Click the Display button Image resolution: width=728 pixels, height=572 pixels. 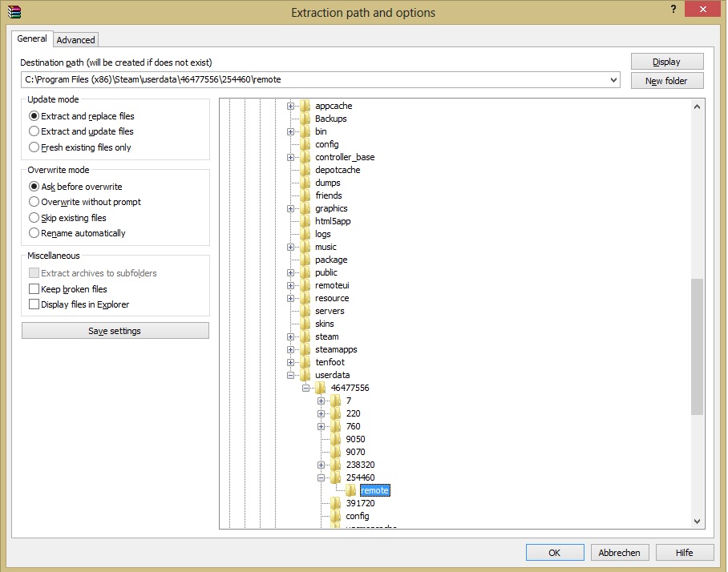[x=667, y=62]
